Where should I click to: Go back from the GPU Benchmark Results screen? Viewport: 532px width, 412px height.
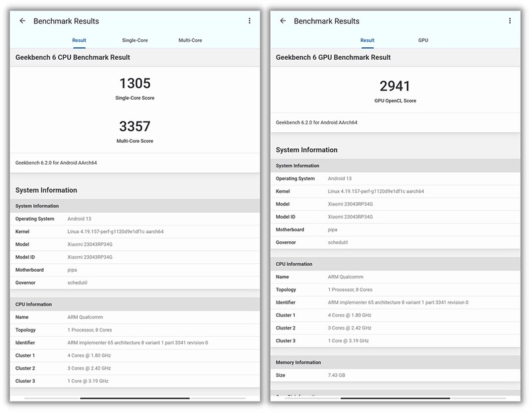(x=283, y=21)
